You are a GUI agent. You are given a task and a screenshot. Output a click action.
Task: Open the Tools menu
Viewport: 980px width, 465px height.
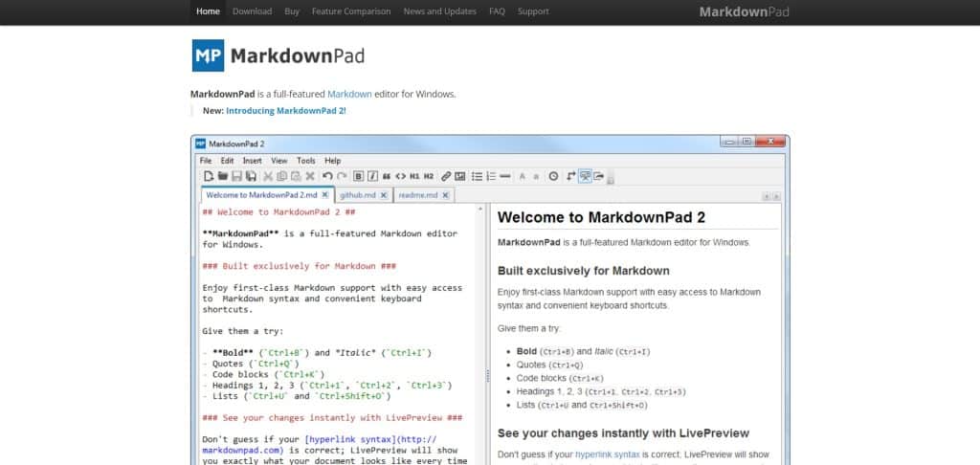pos(305,161)
